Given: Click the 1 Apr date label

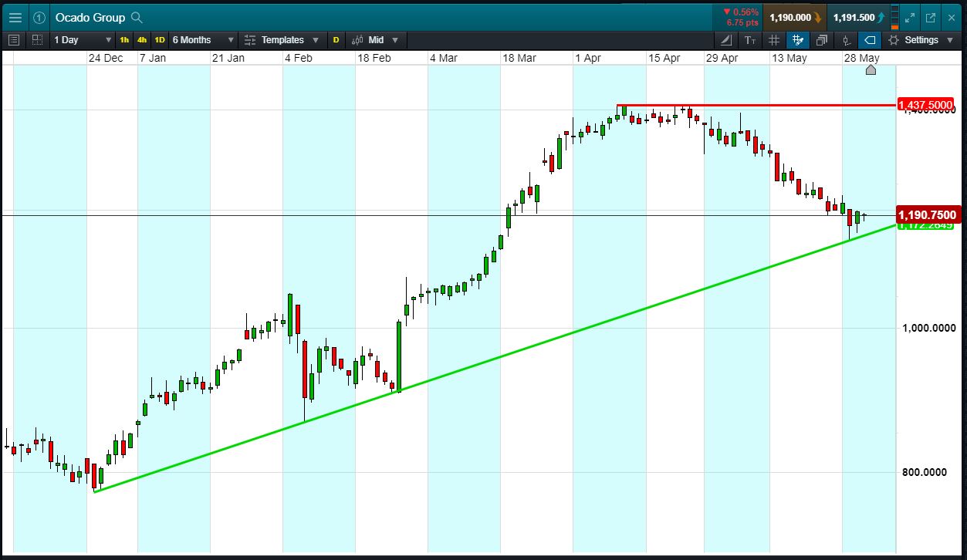Looking at the screenshot, I should coord(588,58).
